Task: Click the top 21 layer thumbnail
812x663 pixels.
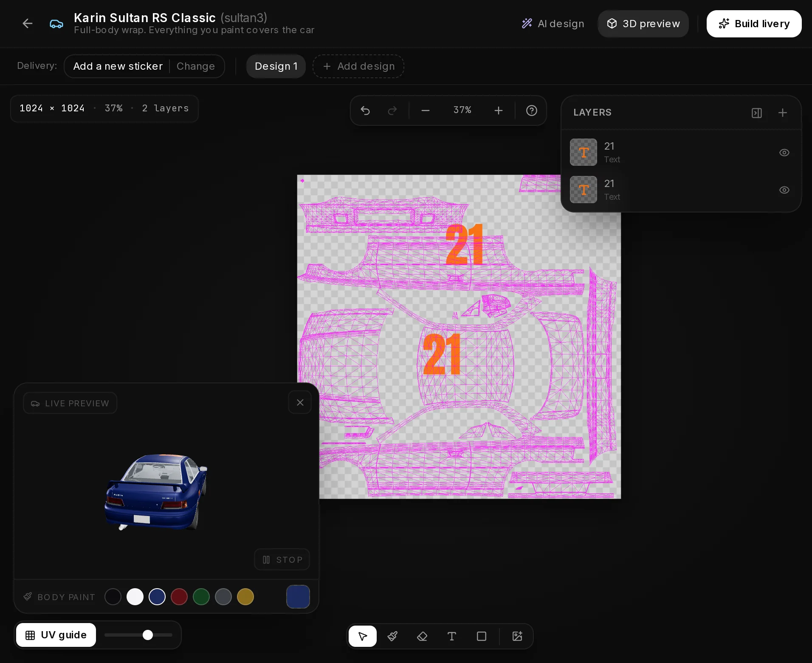Action: click(584, 153)
